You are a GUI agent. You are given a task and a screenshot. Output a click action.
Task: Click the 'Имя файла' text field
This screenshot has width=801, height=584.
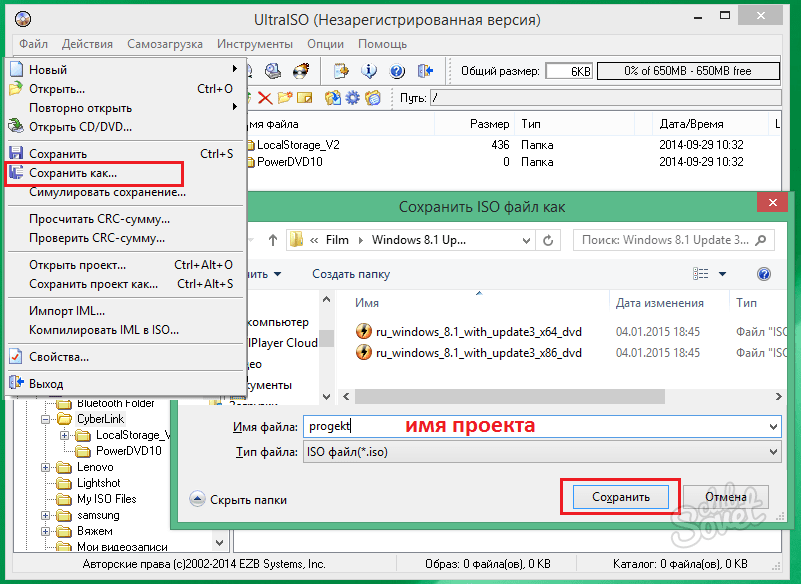542,427
